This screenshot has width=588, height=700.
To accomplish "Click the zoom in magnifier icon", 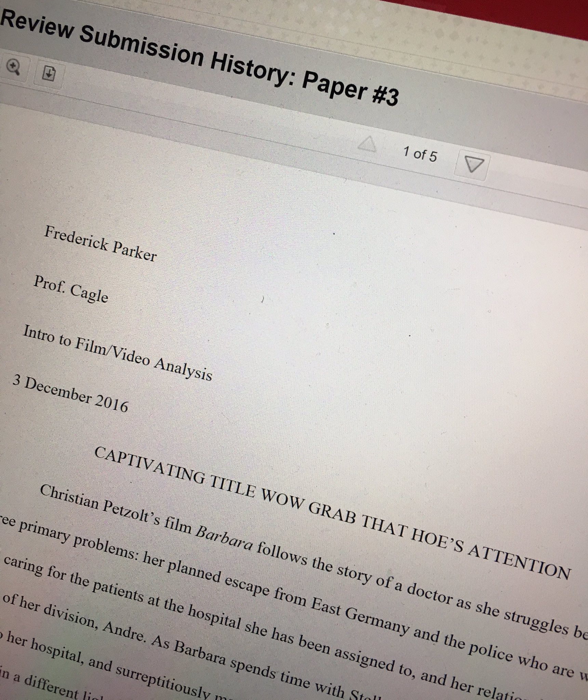I will coord(13,68).
